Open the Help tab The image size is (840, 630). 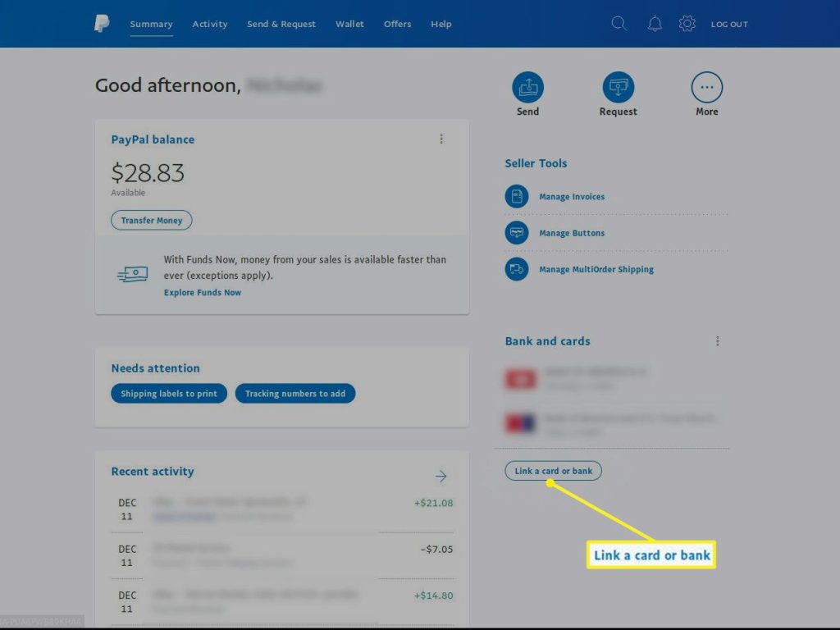441,24
